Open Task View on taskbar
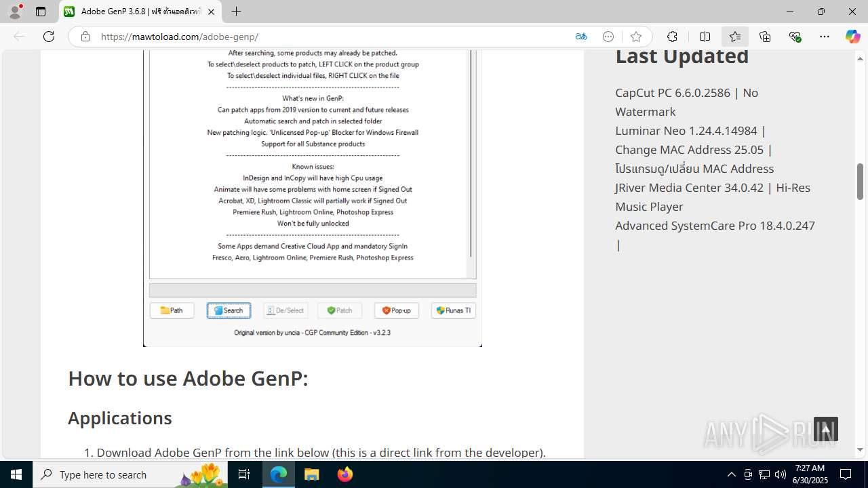 coord(244,474)
